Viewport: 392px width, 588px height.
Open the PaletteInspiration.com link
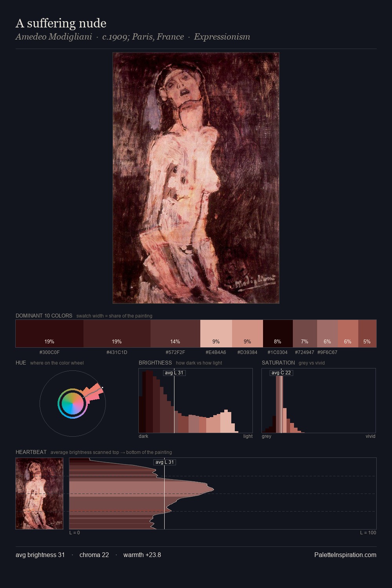click(345, 555)
